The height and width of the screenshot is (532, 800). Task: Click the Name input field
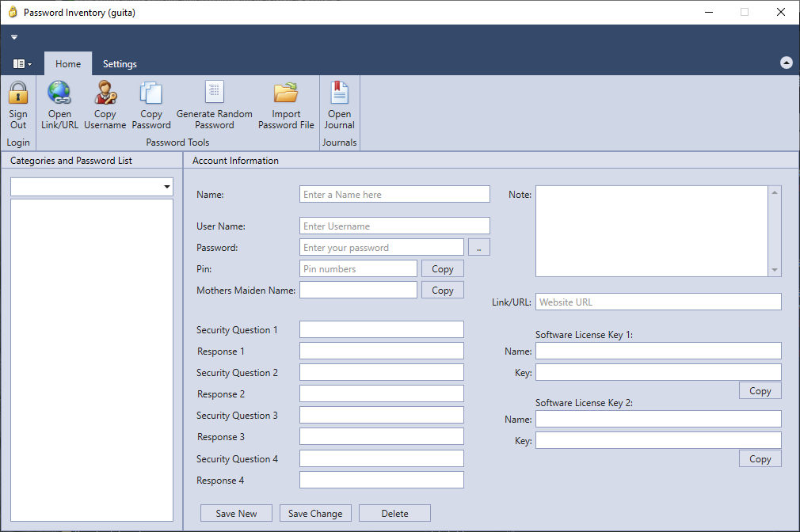click(x=394, y=194)
